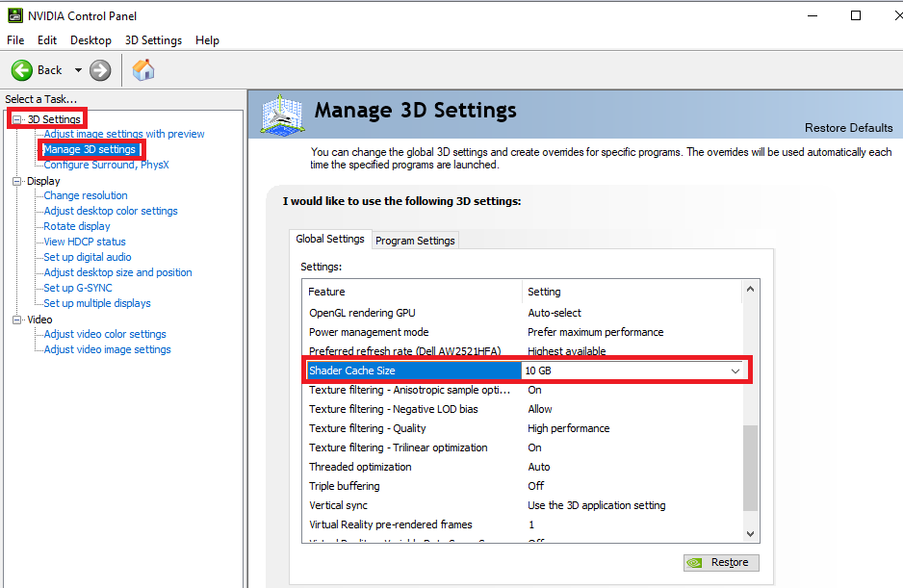
Task: Open Change resolution task
Action: point(86,195)
